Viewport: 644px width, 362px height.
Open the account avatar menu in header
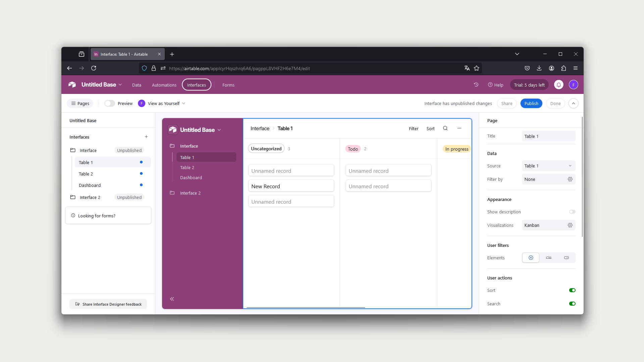(573, 85)
